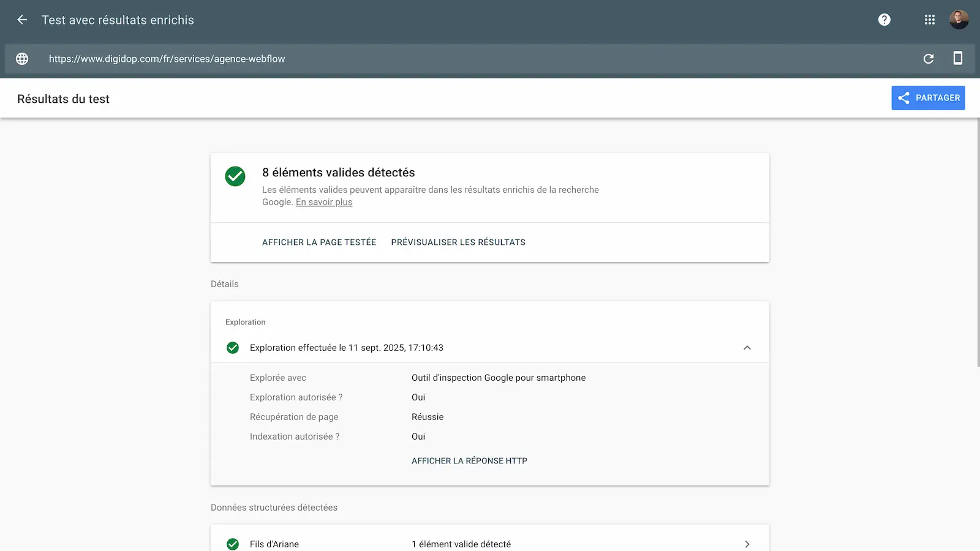This screenshot has width=980, height=551.
Task: Expand the Fils d'Ariane row chevron
Action: click(x=747, y=544)
